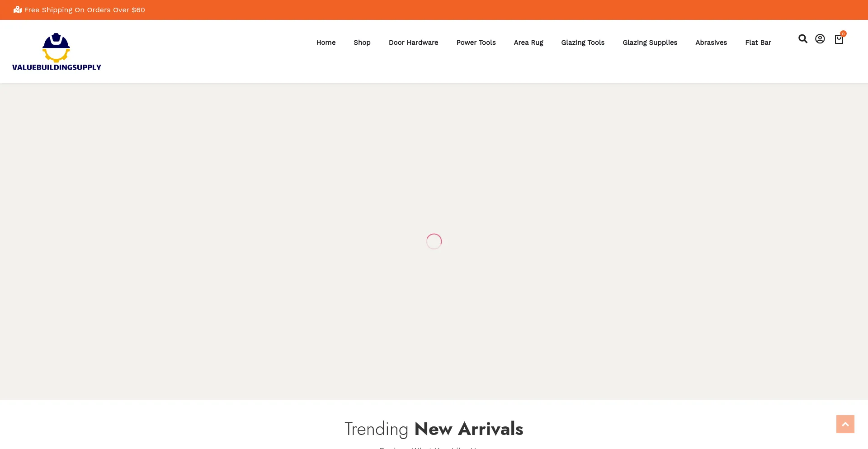
Task: Open the shopping cart bag icon
Action: coord(839,39)
